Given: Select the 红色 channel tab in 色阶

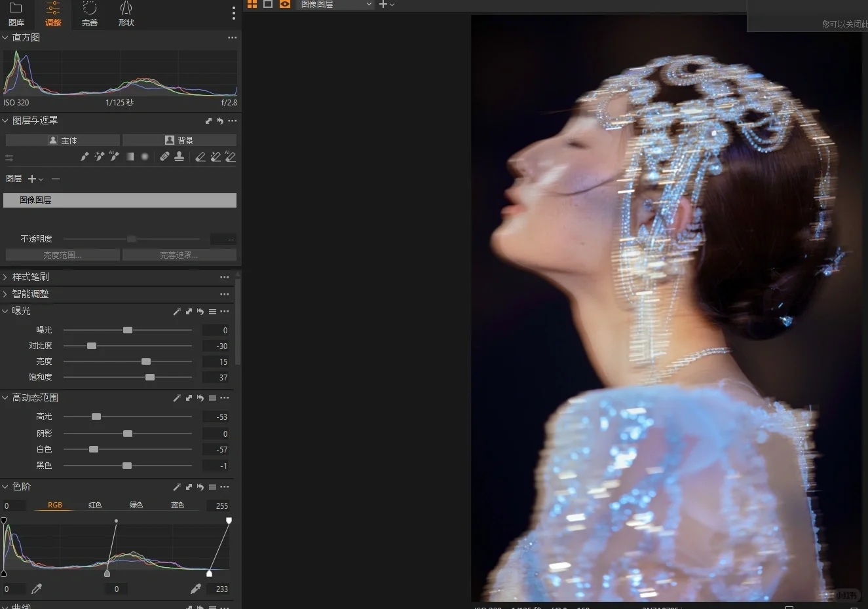Looking at the screenshot, I should pos(95,505).
